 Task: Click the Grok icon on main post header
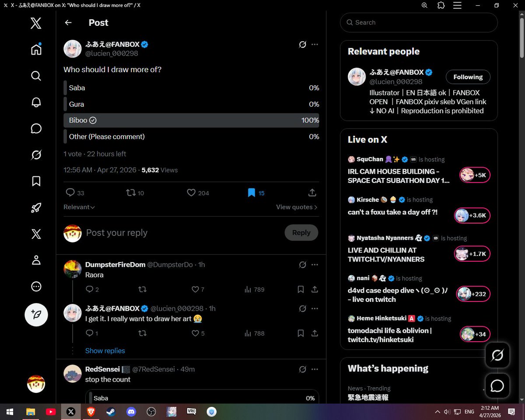[x=302, y=45]
